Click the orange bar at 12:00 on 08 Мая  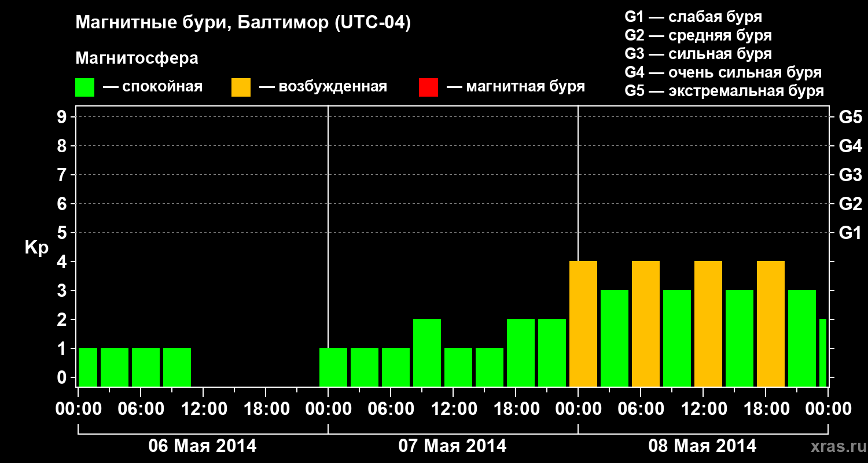point(708,324)
